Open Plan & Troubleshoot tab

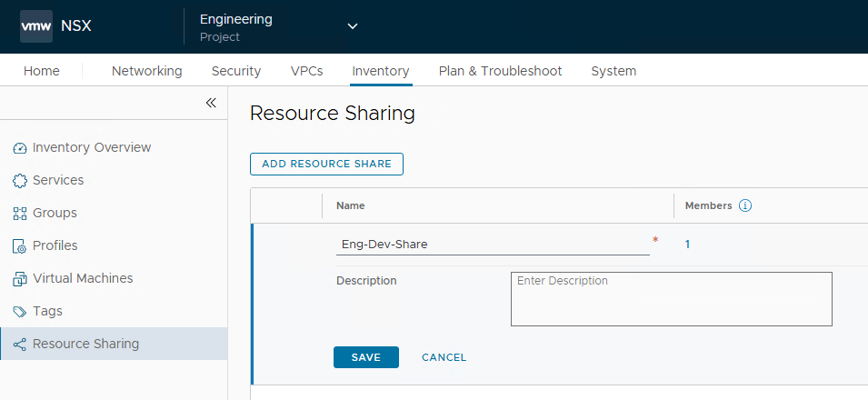coord(500,71)
